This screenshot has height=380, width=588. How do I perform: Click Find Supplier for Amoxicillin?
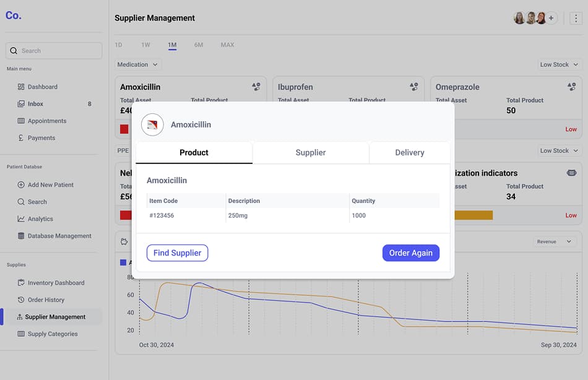click(177, 253)
